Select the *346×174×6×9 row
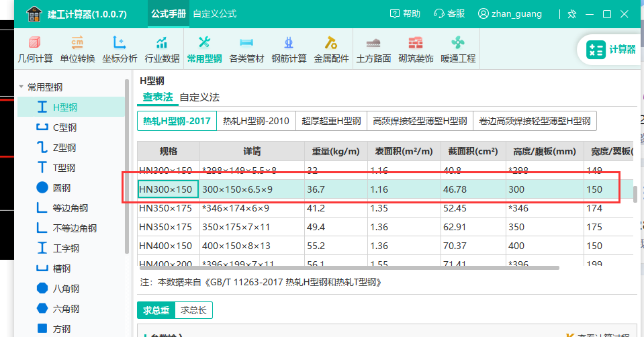The image size is (644, 337). 385,208
